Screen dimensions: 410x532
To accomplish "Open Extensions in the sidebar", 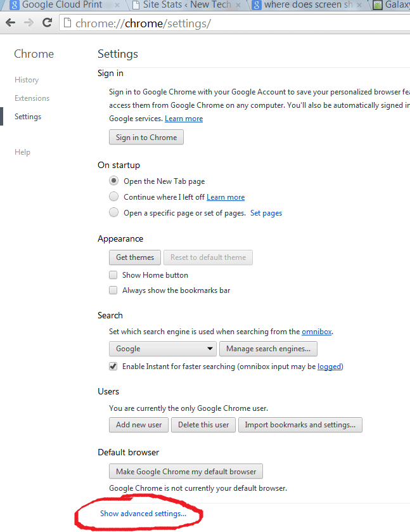I will point(32,98).
